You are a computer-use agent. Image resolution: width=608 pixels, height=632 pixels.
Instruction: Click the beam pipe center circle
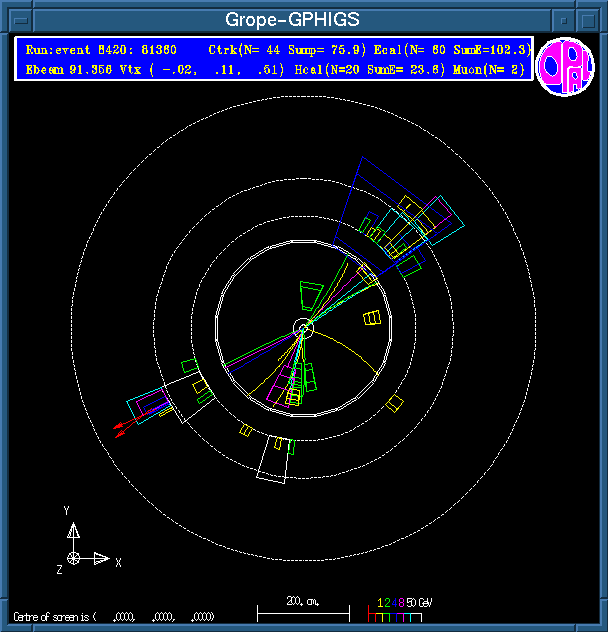pos(303,328)
